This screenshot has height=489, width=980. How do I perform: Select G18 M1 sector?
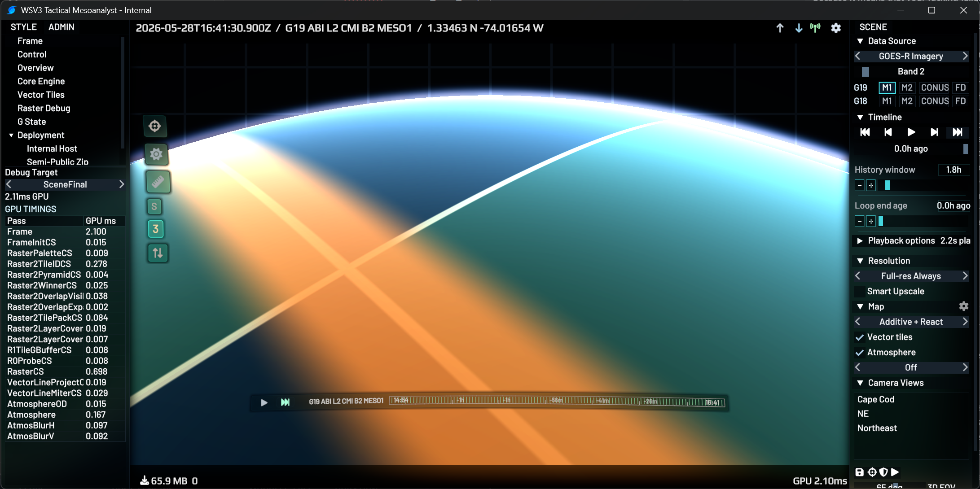[x=887, y=101]
